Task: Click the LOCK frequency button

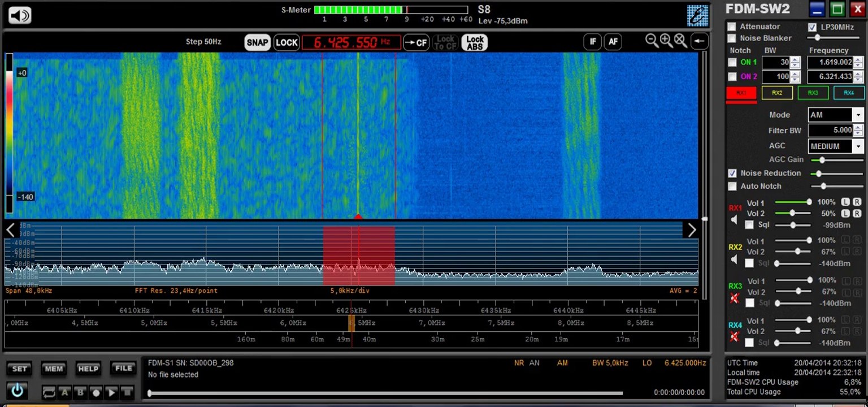Action: (x=287, y=42)
